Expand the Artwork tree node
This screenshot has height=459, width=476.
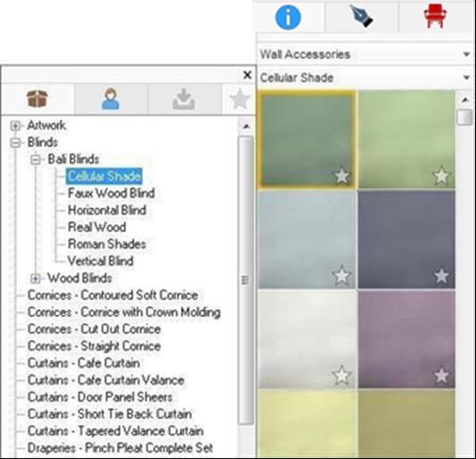tap(15, 125)
